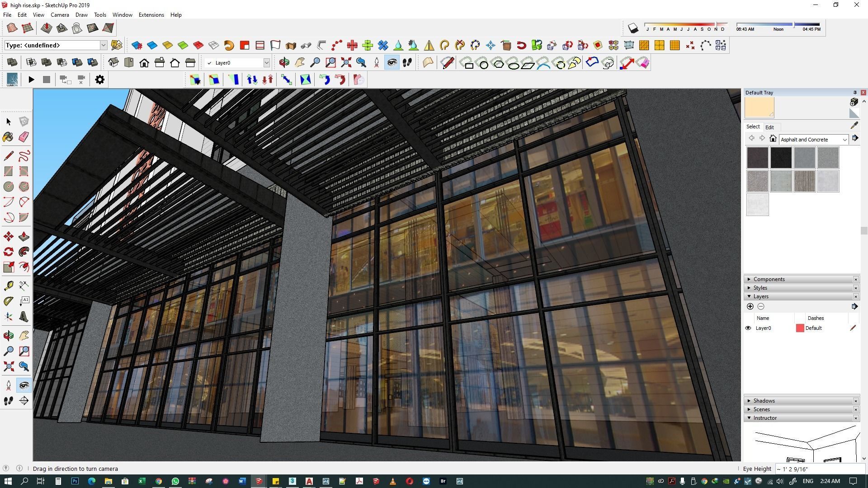Select the Push/Pull tool
This screenshot has height=488, width=868.
[24, 236]
